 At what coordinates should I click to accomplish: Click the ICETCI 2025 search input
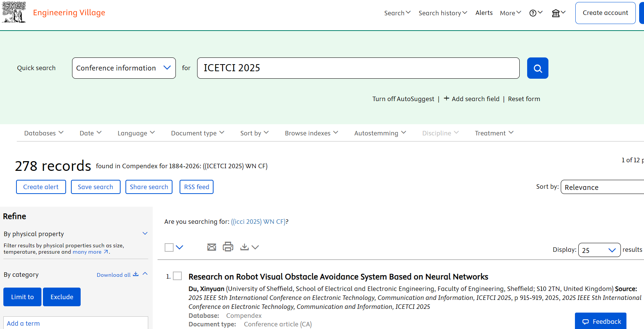[x=358, y=68]
